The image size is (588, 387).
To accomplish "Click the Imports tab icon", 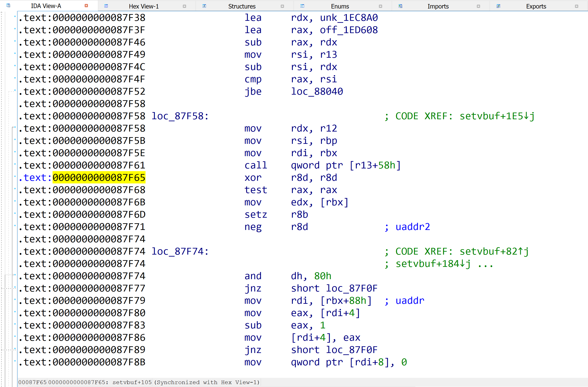I will 400,6.
